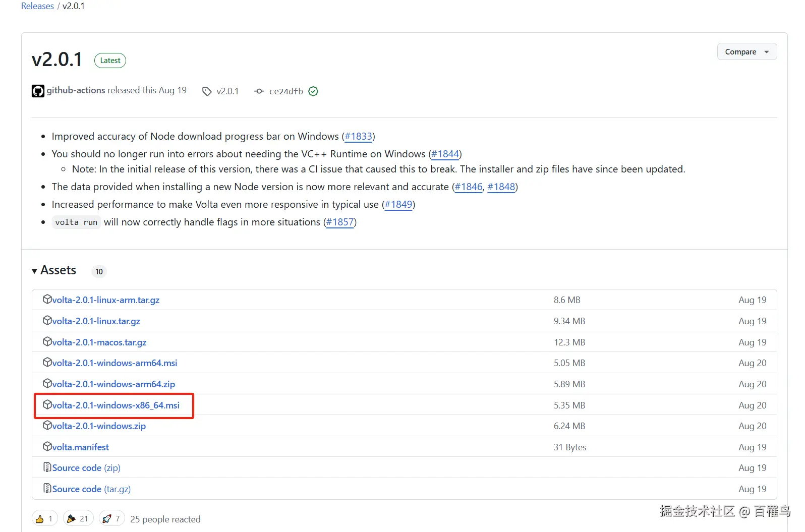The image size is (805, 532).
Task: Click the github-actions avatar icon
Action: coord(38,91)
